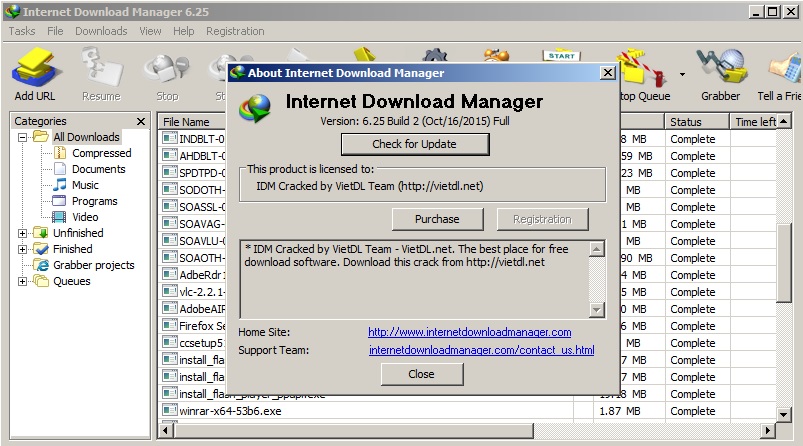Select the Unfinished category
This screenshot has width=803, height=446.
[x=78, y=233]
